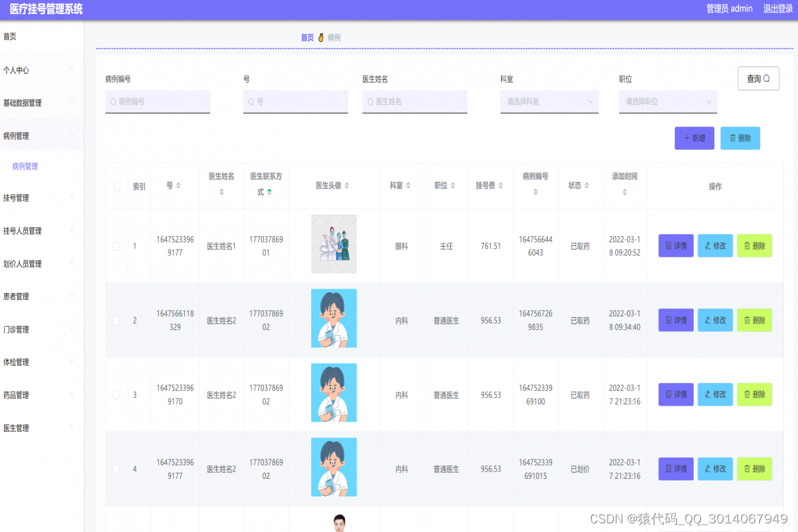Image resolution: width=798 pixels, height=532 pixels.
Task: Click 已划价 status in row 4
Action: pos(580,469)
